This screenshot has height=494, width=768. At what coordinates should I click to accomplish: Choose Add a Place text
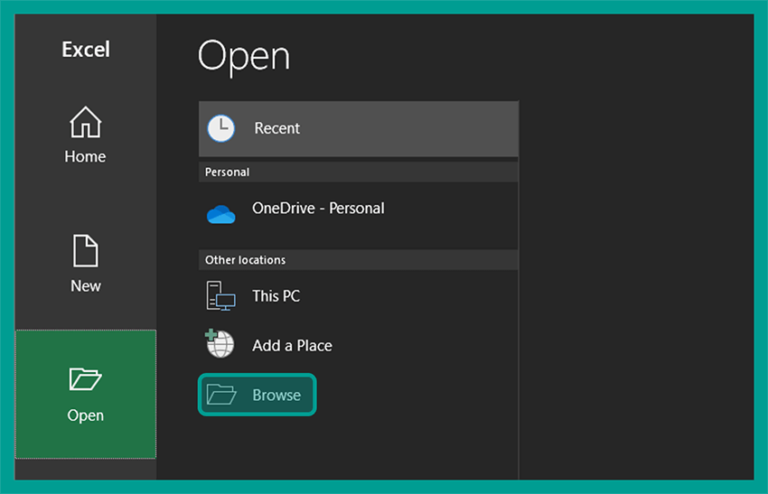coord(292,346)
